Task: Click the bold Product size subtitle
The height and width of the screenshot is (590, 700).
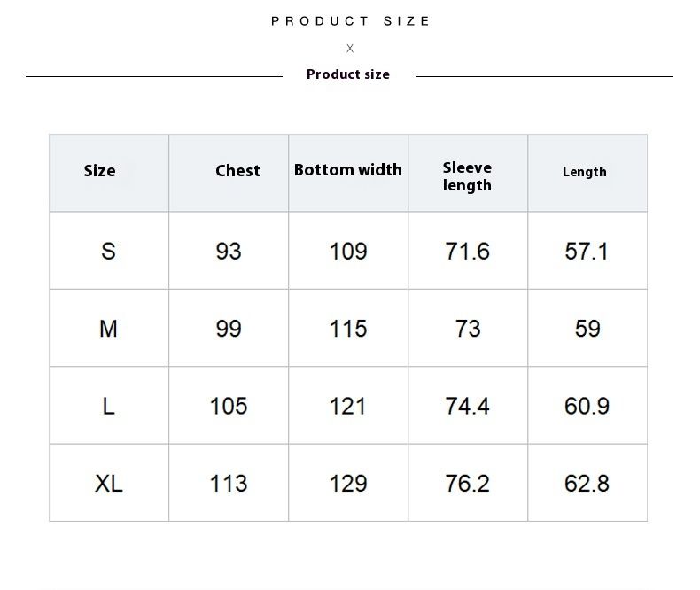Action: pyautogui.click(x=348, y=74)
